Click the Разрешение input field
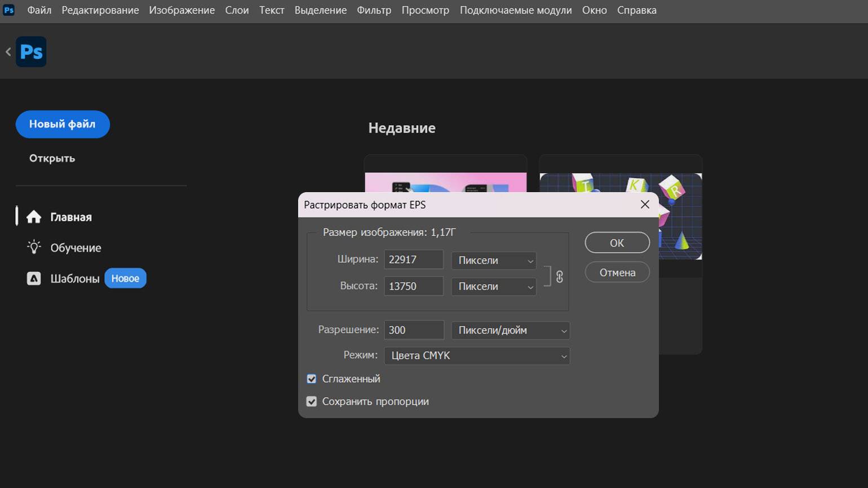 pyautogui.click(x=414, y=330)
